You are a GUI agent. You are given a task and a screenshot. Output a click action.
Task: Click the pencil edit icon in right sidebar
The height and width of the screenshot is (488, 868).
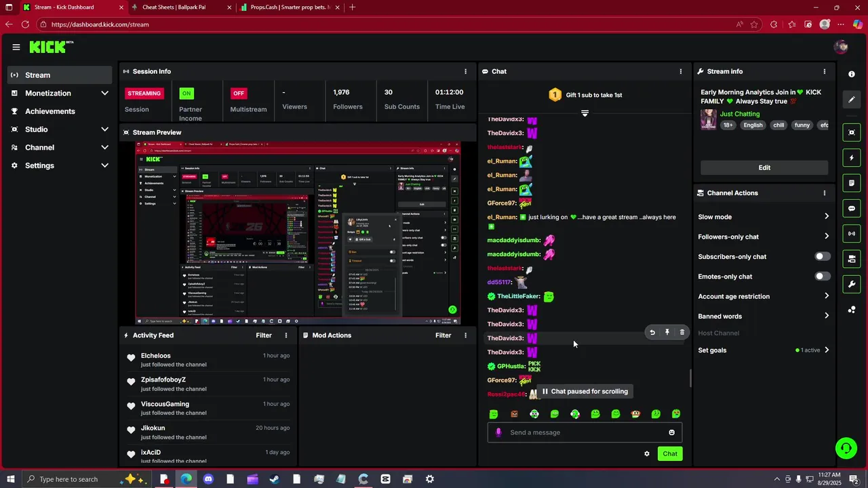(852, 100)
